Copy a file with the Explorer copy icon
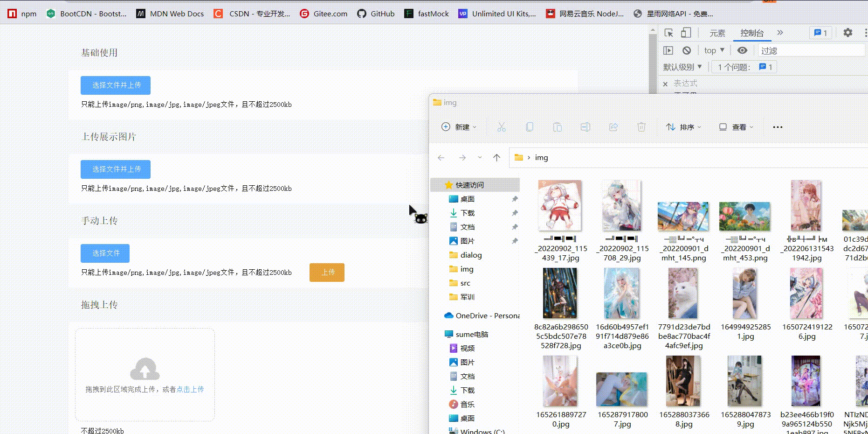 [x=529, y=126]
